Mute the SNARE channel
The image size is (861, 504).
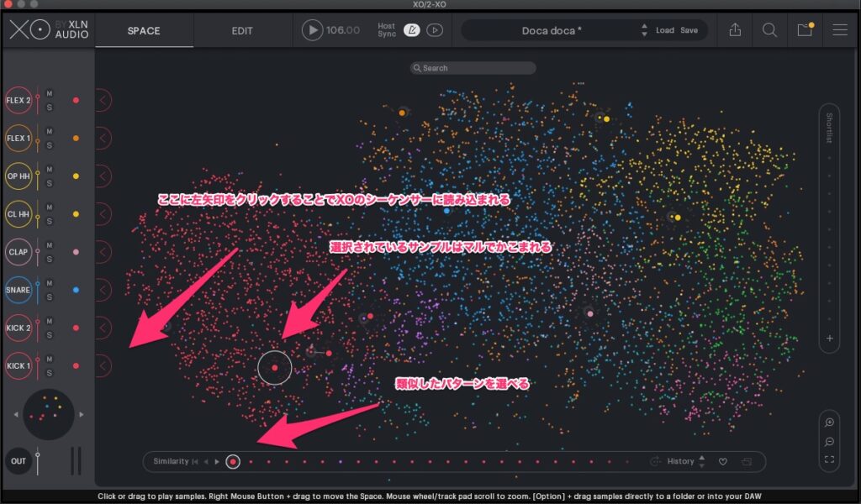click(49, 284)
